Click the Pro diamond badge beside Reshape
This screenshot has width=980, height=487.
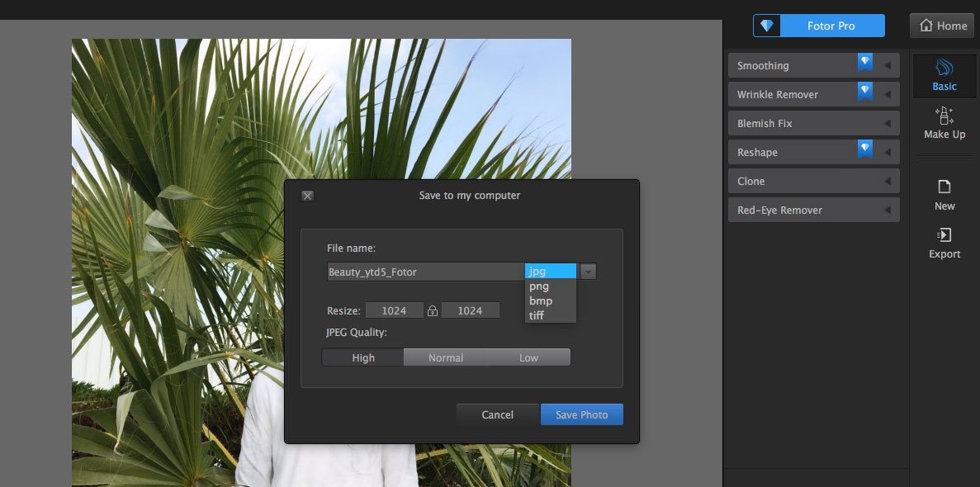click(x=865, y=149)
